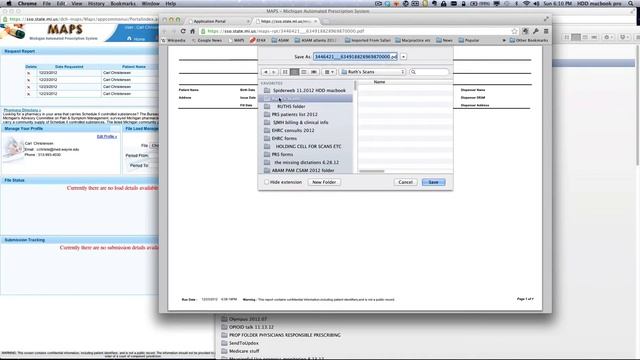
Task: Click the volume icon in the menu bar
Action: [x=536, y=3]
